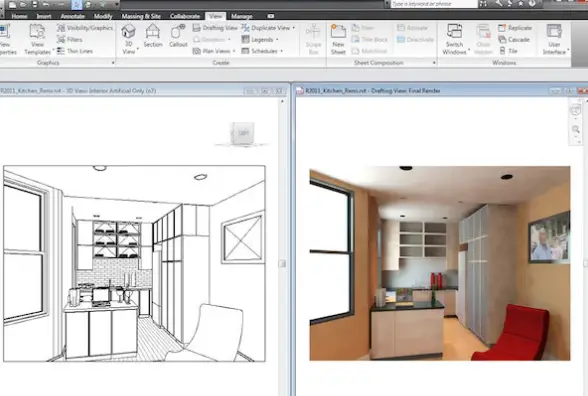This screenshot has height=396, width=588.
Task: Click the keyword search field
Action: (x=434, y=4)
